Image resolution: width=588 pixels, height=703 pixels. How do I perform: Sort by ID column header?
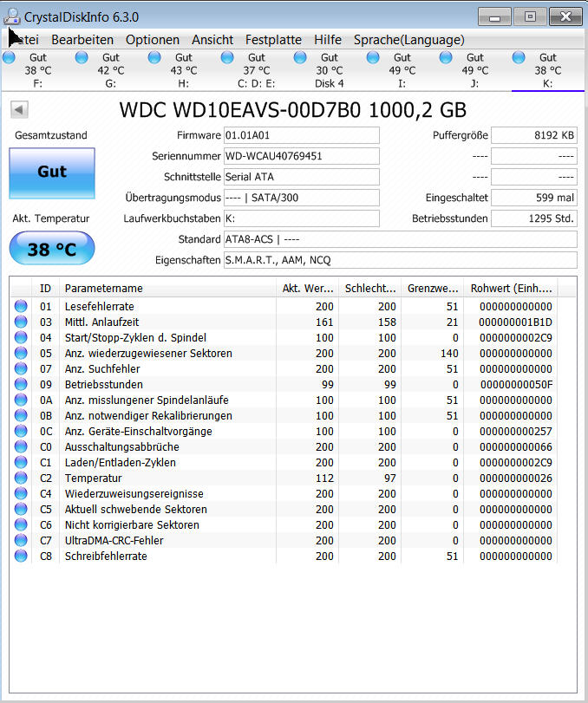[45, 289]
